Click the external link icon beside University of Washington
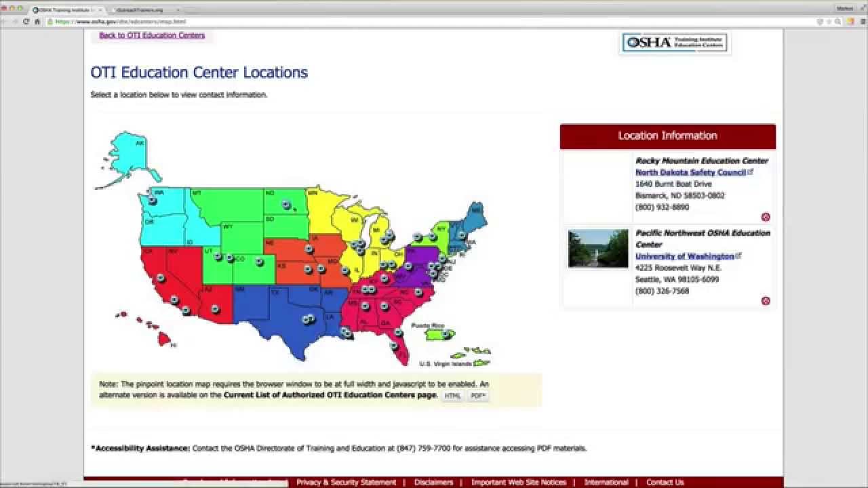The width and height of the screenshot is (868, 488). pos(739,256)
